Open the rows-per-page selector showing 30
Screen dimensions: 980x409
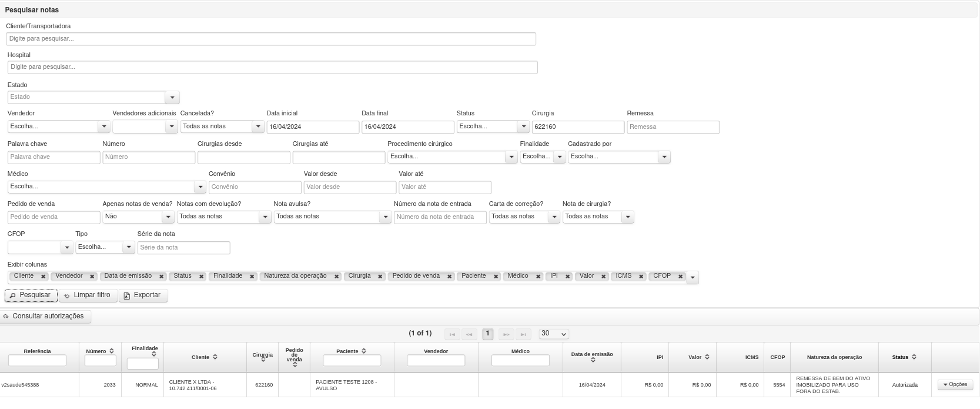[x=554, y=334]
